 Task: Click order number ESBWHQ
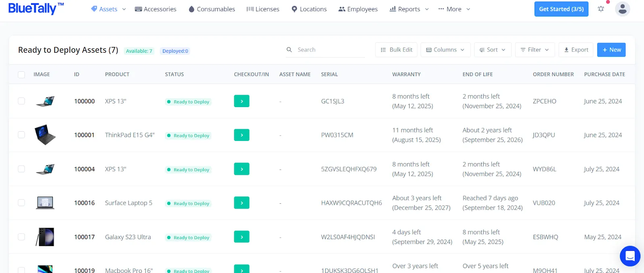click(545, 237)
